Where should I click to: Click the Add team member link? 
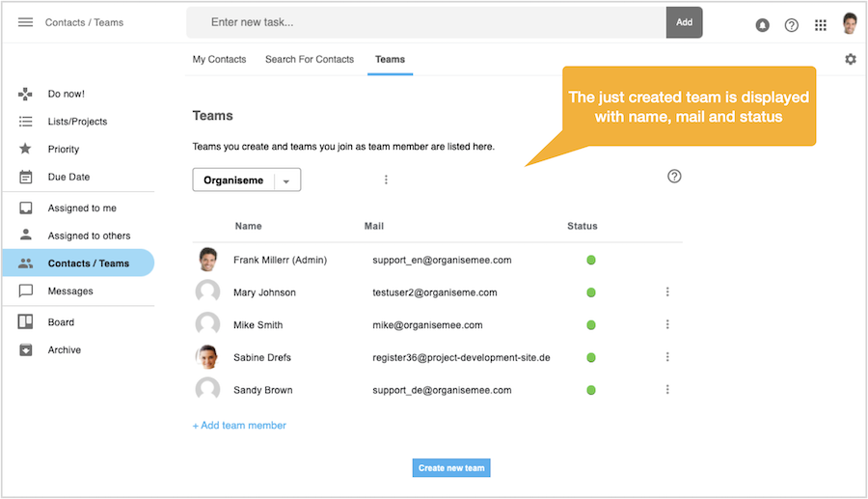point(239,425)
